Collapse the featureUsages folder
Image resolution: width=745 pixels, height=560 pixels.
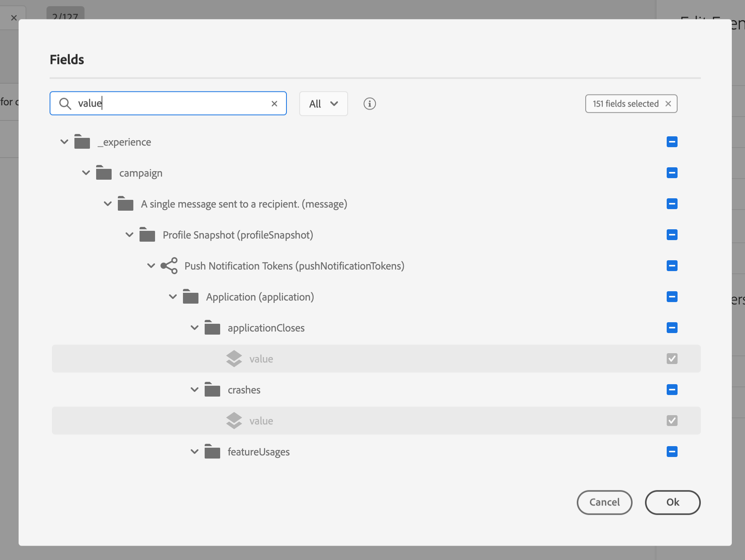(x=195, y=452)
